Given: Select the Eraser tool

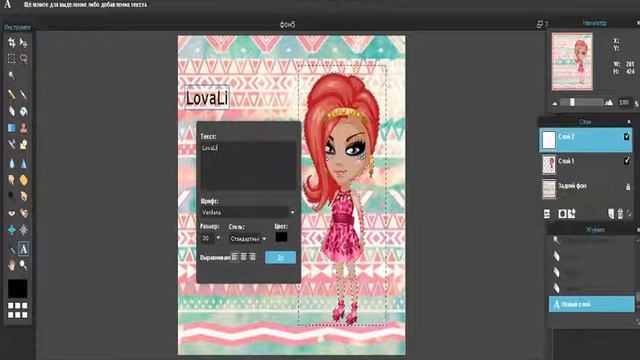Looking at the screenshot, I should pos(11,111).
